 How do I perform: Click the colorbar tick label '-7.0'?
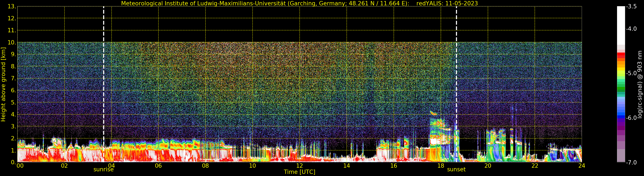tap(631, 162)
